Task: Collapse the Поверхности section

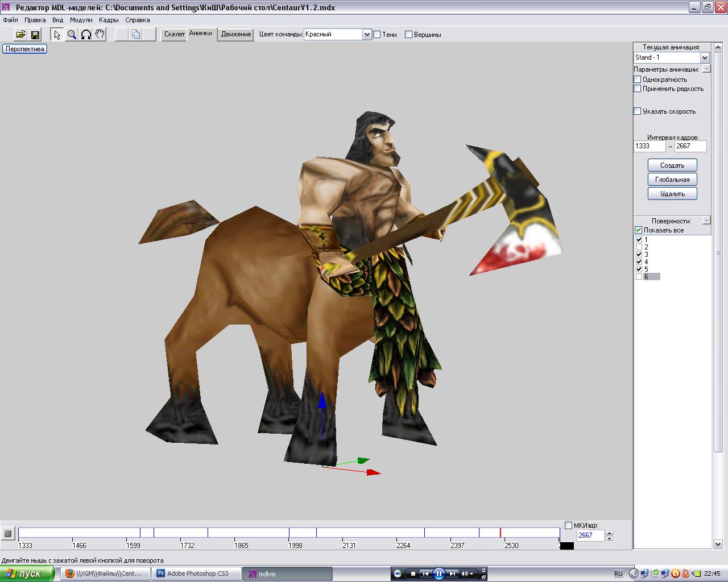Action: (x=706, y=220)
